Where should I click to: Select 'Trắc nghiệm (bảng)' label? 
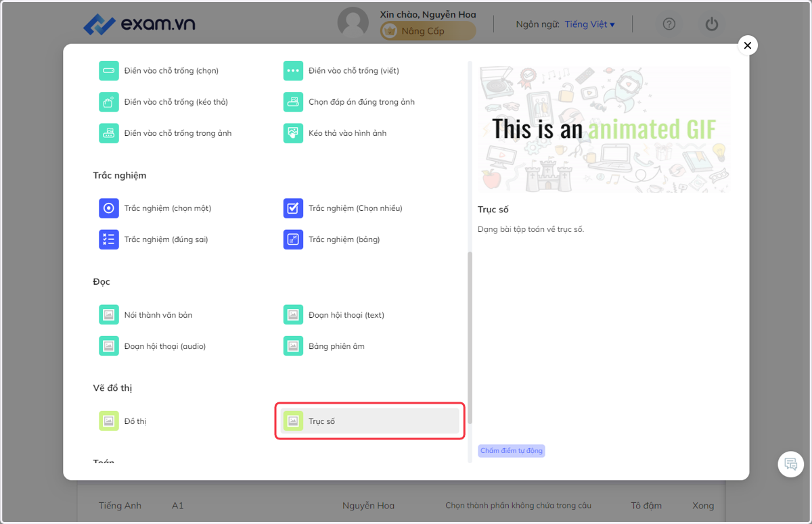pyautogui.click(x=344, y=239)
